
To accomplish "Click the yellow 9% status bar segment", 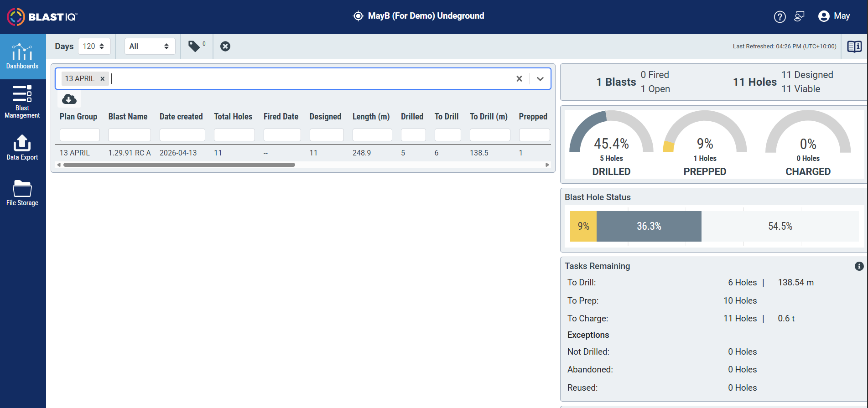I will (583, 226).
